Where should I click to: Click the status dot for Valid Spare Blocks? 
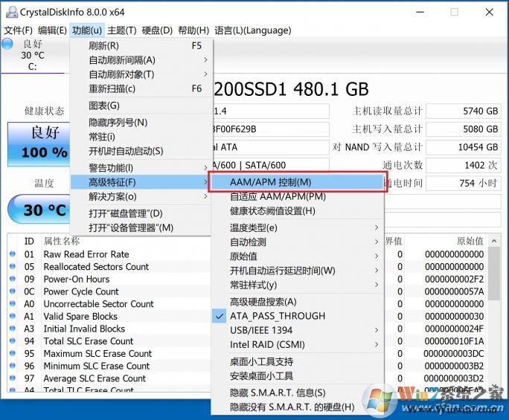(x=13, y=316)
